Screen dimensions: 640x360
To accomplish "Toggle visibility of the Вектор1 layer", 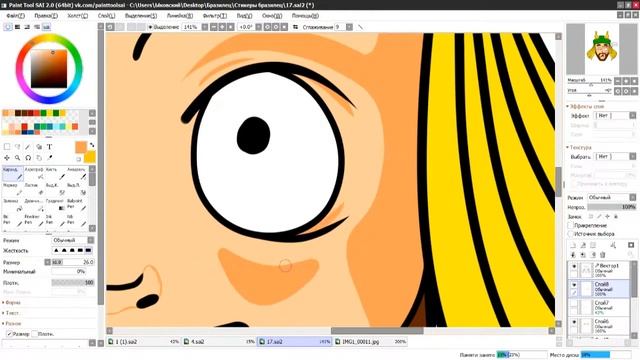I will pyautogui.click(x=574, y=267).
